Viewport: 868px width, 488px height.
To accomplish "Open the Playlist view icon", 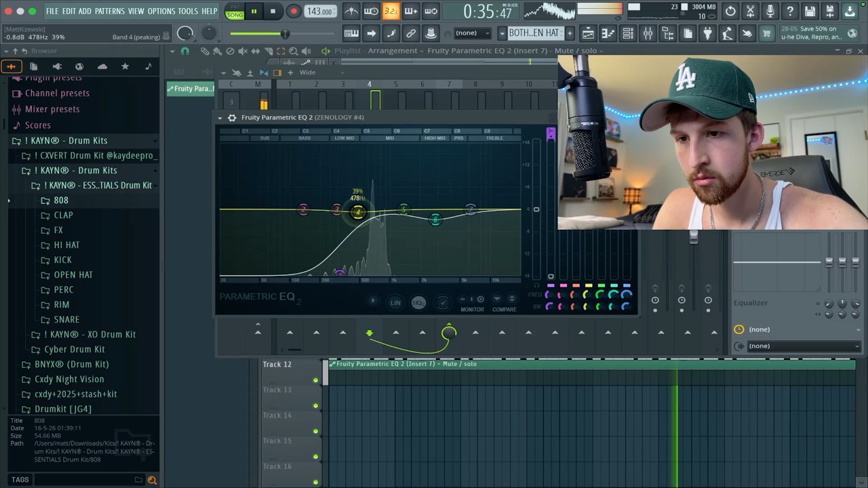I will click(x=588, y=33).
